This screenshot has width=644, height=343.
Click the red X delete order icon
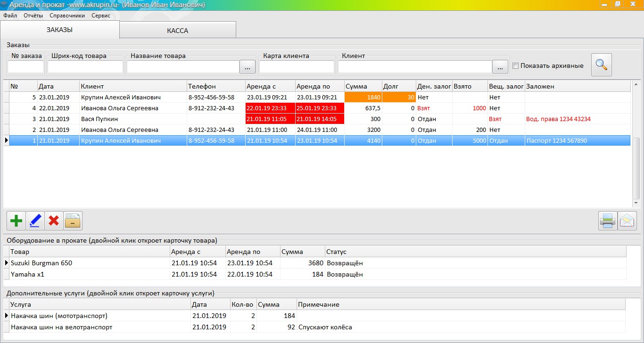tap(54, 220)
